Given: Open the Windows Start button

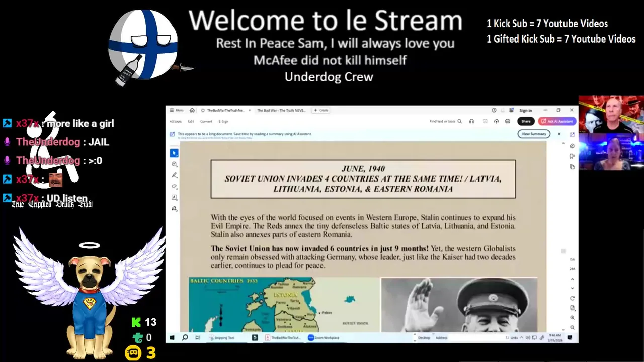Looking at the screenshot, I should [172, 338].
